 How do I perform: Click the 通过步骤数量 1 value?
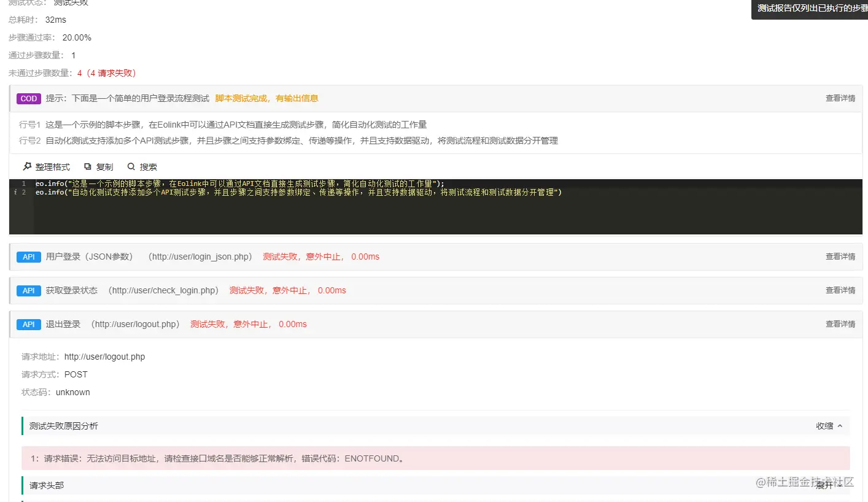[74, 55]
